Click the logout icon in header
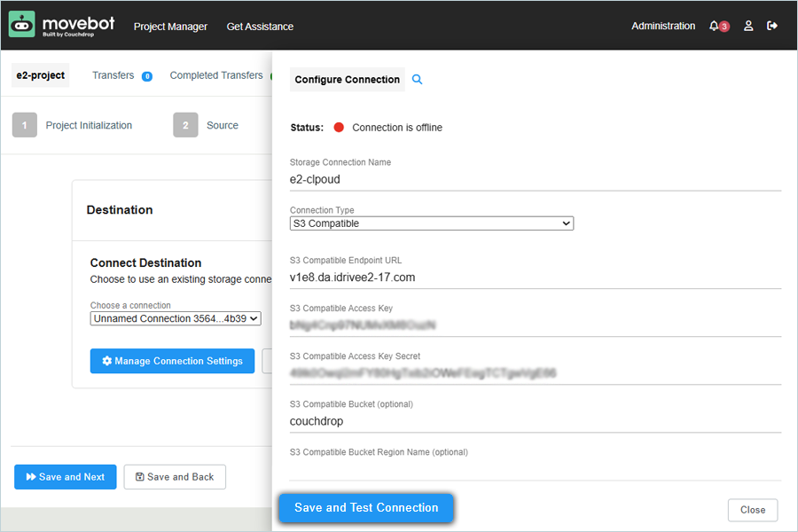798x532 pixels. pos(772,27)
